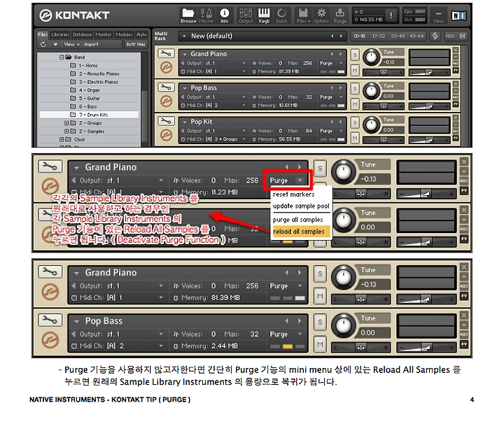Select the 17-32 rack page button
Screen dimensions: 504x438
click(x=379, y=36)
